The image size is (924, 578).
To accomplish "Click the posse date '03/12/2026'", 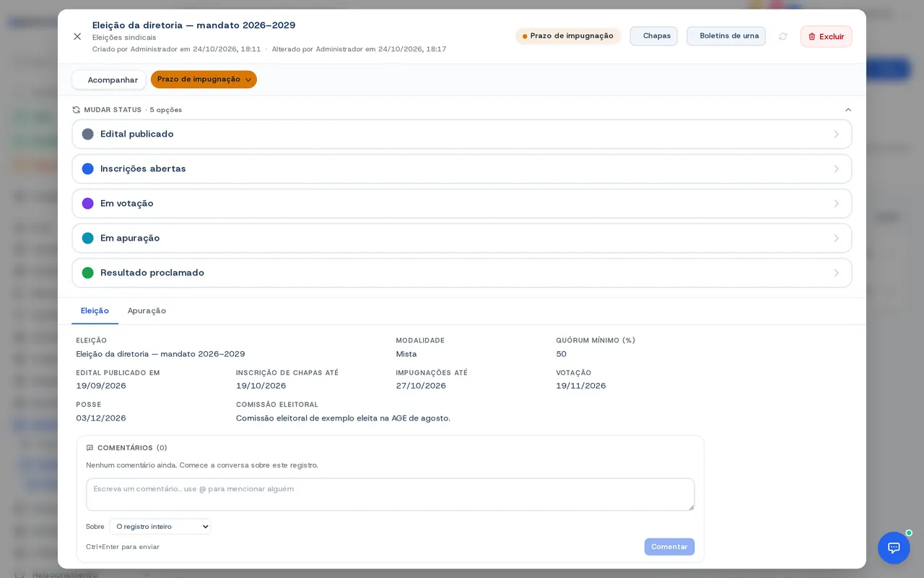I will (x=101, y=418).
